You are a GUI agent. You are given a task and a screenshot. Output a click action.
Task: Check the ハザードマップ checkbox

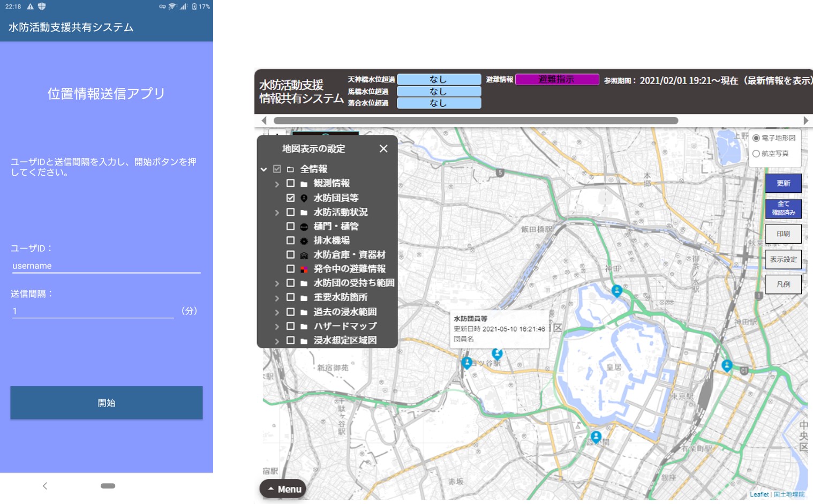point(290,326)
